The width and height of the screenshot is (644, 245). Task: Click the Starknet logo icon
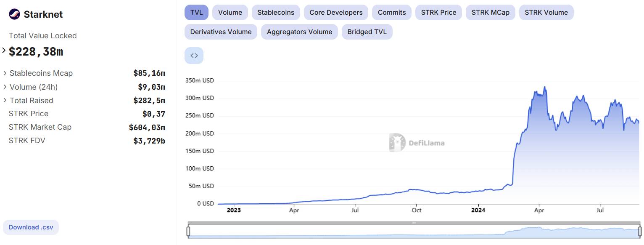coord(14,14)
